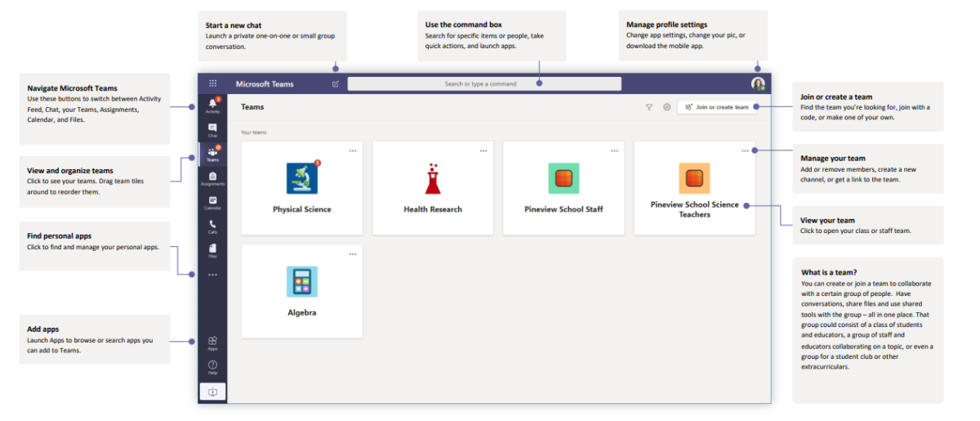Launch Apps store in the sidebar
This screenshot has height=421, width=980.
point(212,343)
